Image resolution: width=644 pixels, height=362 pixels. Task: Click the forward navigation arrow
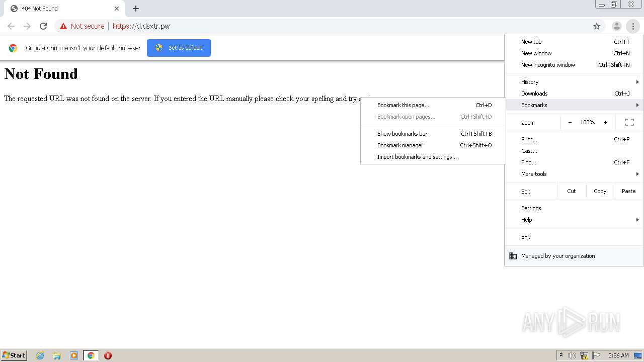tap(27, 26)
